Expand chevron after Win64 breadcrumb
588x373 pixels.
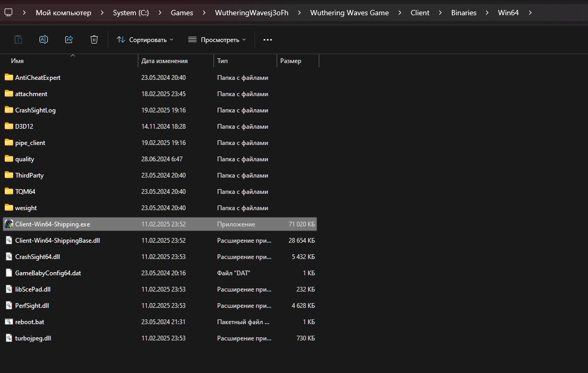pyautogui.click(x=530, y=13)
